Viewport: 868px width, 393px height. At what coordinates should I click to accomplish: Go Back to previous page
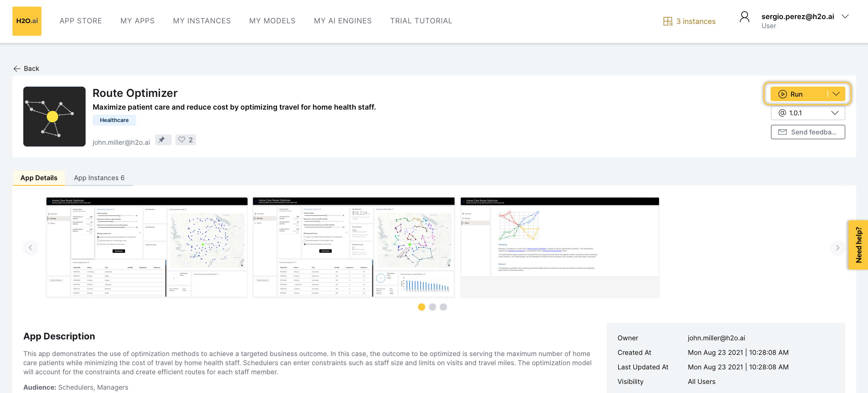(x=31, y=68)
